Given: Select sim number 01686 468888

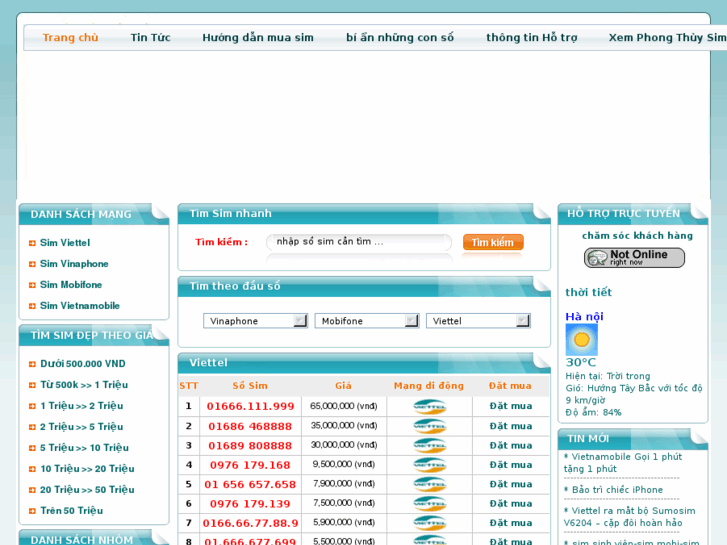Looking at the screenshot, I should (x=250, y=426).
